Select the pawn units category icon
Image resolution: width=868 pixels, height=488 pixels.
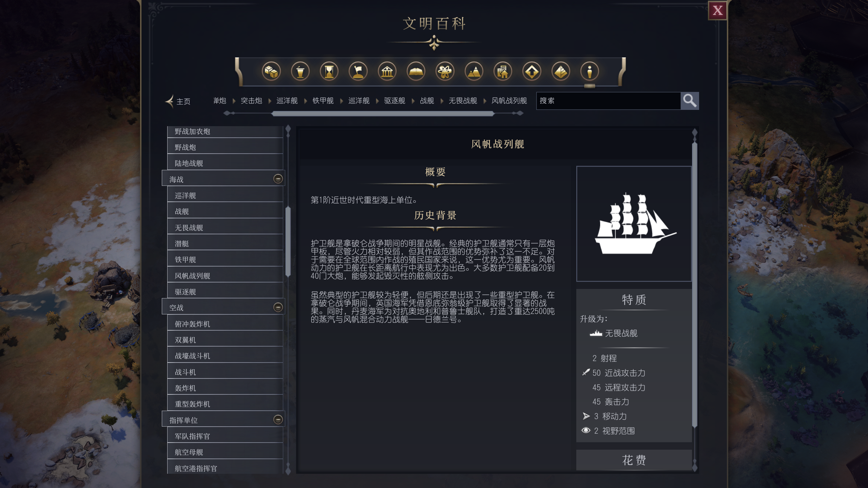coord(590,72)
